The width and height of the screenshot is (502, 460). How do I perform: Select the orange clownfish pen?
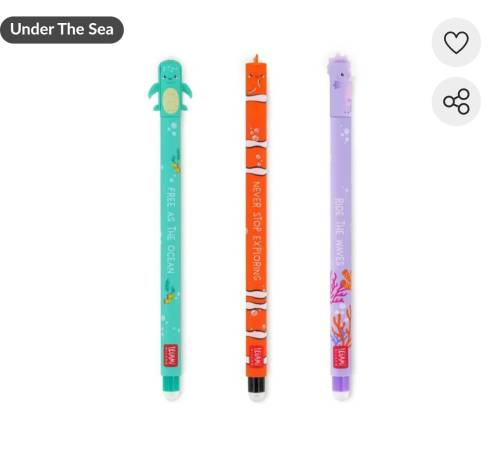[x=257, y=228]
